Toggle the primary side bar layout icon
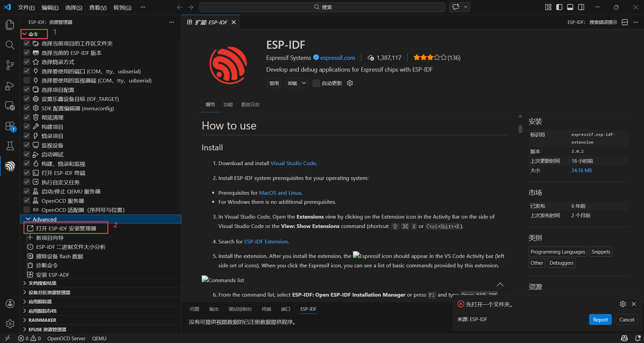Image resolution: width=644 pixels, height=343 pixels. point(559,7)
